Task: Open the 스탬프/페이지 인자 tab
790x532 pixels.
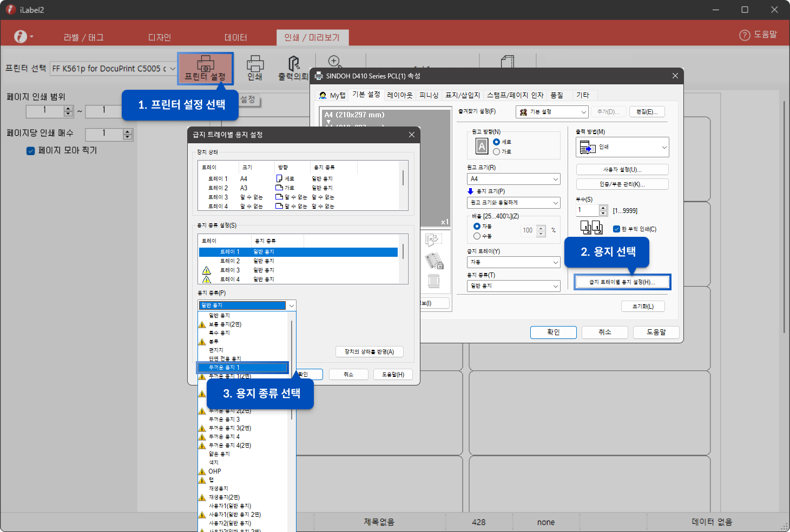Action: 515,95
